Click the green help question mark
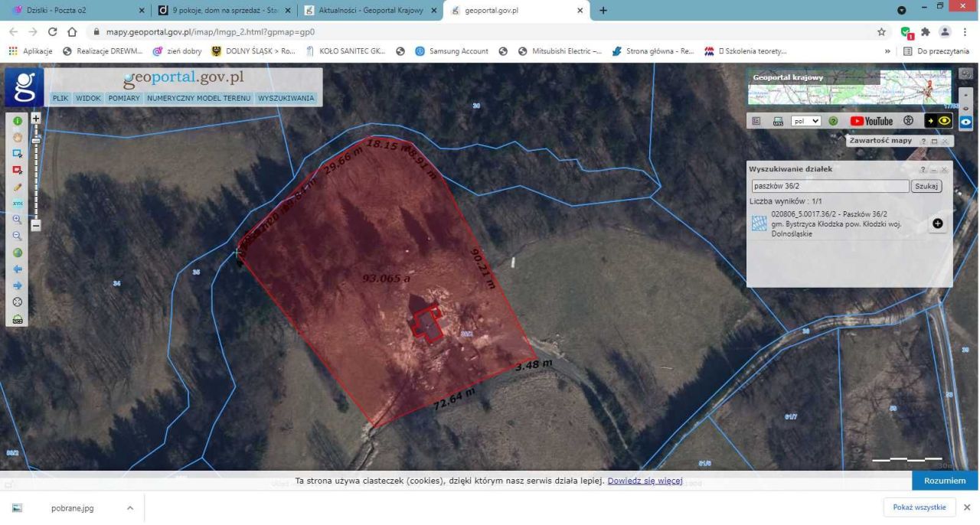This screenshot has height=525, width=980. (833, 121)
